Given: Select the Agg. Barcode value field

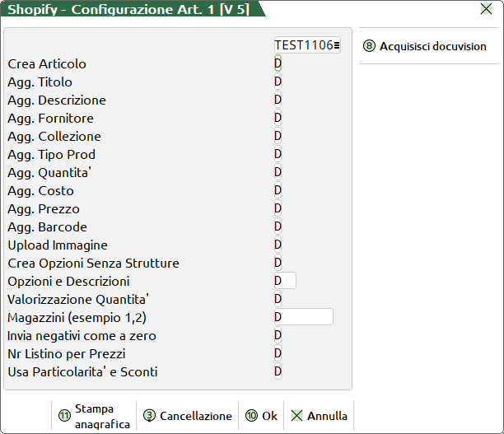Looking at the screenshot, I should (x=278, y=227).
